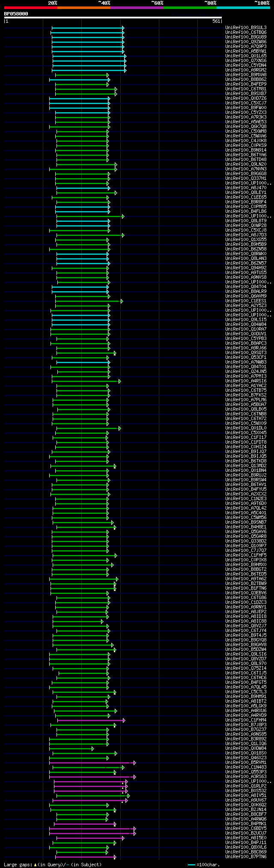Select label UniRef100_C6BDY5
Image resolution: width=274 pixels, height=868 pixels.
click(246, 828)
